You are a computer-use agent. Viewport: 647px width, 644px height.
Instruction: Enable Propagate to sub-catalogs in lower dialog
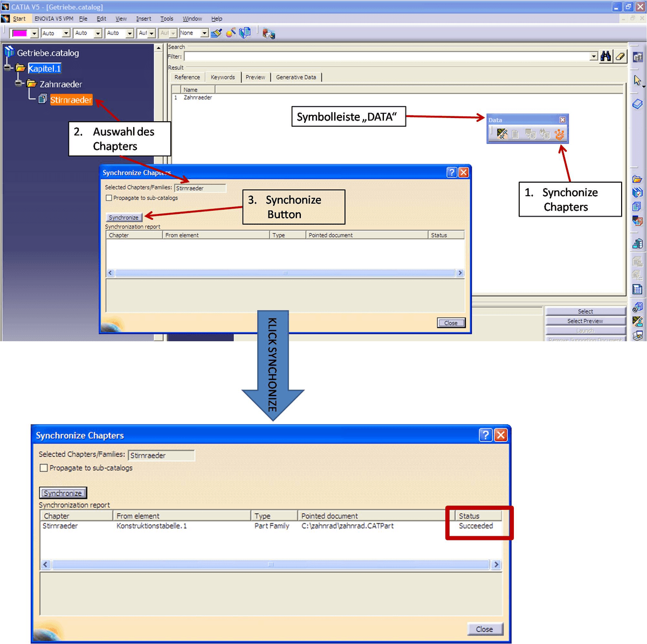(x=44, y=468)
